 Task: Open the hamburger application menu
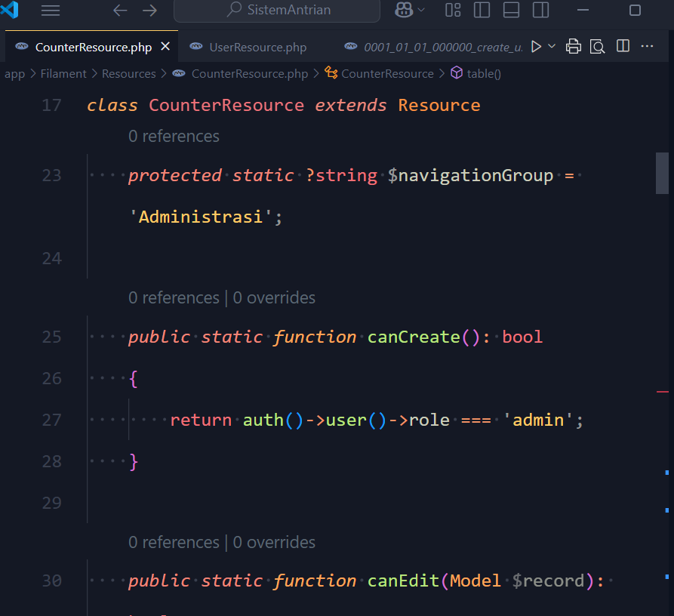click(51, 11)
